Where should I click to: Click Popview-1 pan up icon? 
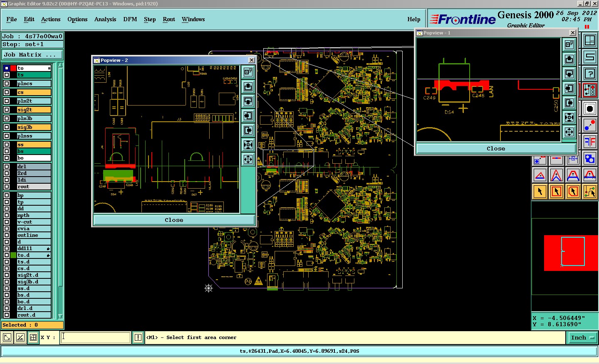tap(569, 59)
